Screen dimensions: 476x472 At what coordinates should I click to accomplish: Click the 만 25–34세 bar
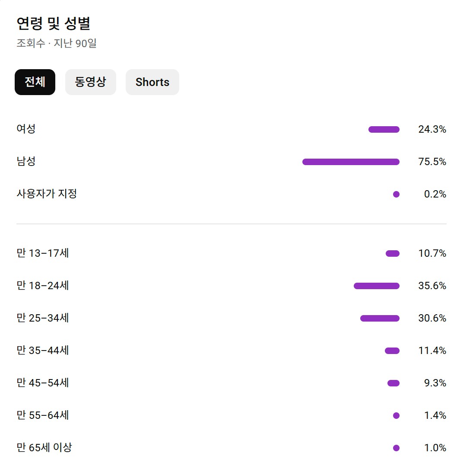click(x=380, y=318)
